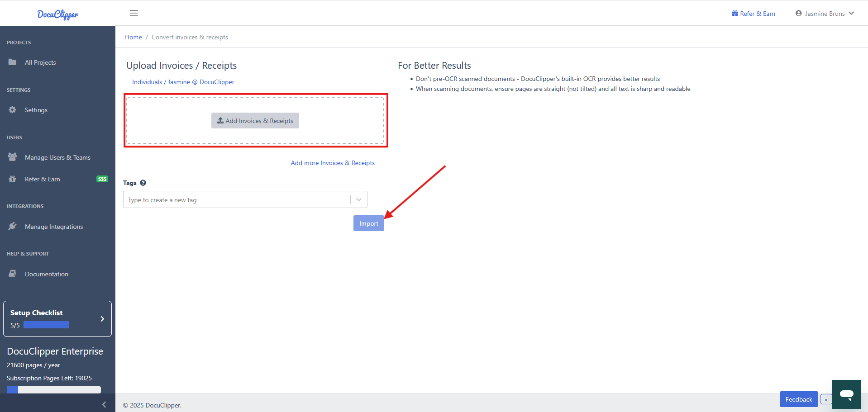
Task: Click the Refer & Earn icon in the header
Action: point(734,13)
